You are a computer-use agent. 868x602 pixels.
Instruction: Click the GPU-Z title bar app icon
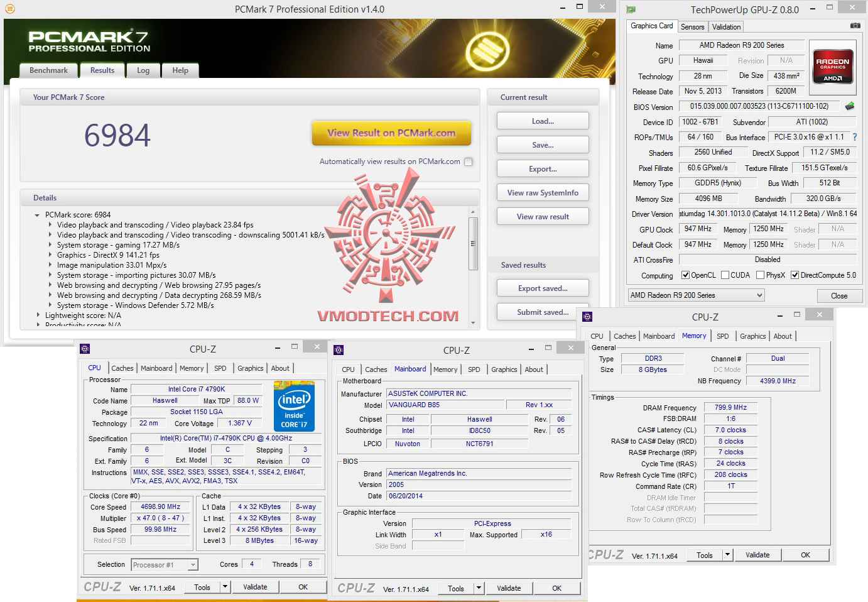[x=631, y=9]
